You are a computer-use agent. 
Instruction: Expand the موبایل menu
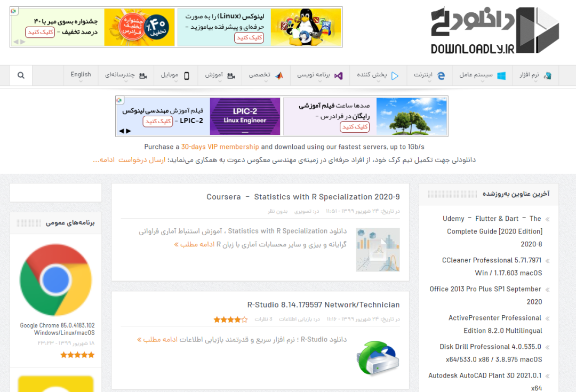pyautogui.click(x=175, y=75)
